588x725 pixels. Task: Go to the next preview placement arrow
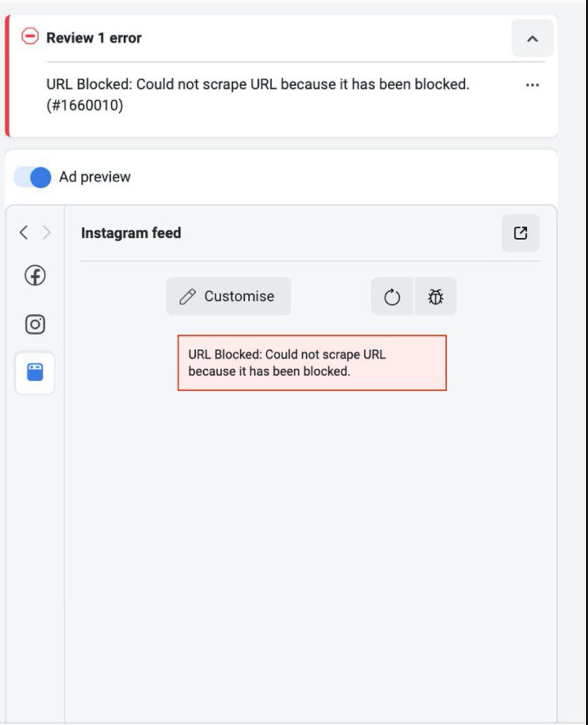46,232
